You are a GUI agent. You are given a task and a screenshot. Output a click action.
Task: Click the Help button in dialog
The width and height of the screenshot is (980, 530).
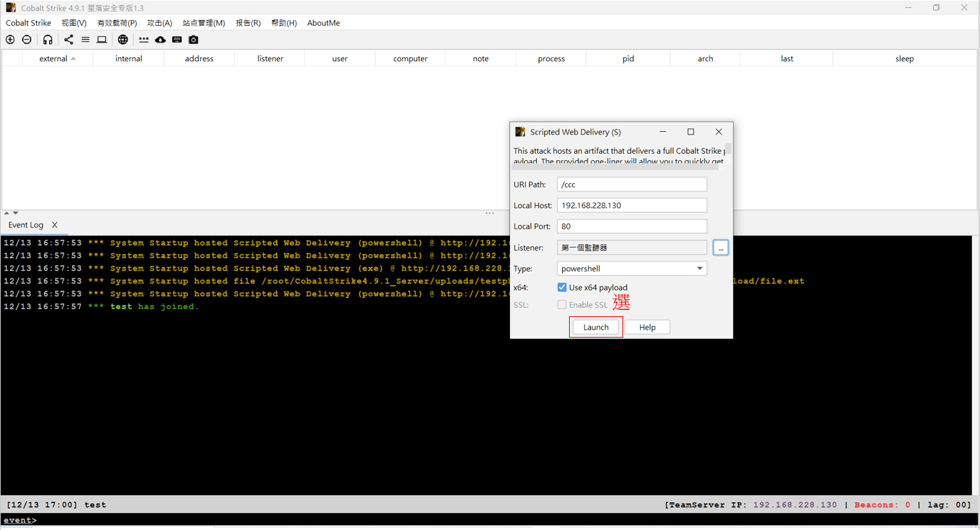tap(647, 327)
